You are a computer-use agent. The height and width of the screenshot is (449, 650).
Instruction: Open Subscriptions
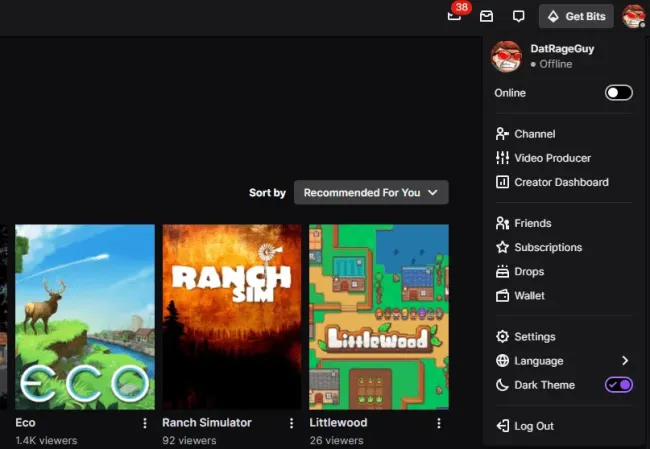click(x=564, y=247)
